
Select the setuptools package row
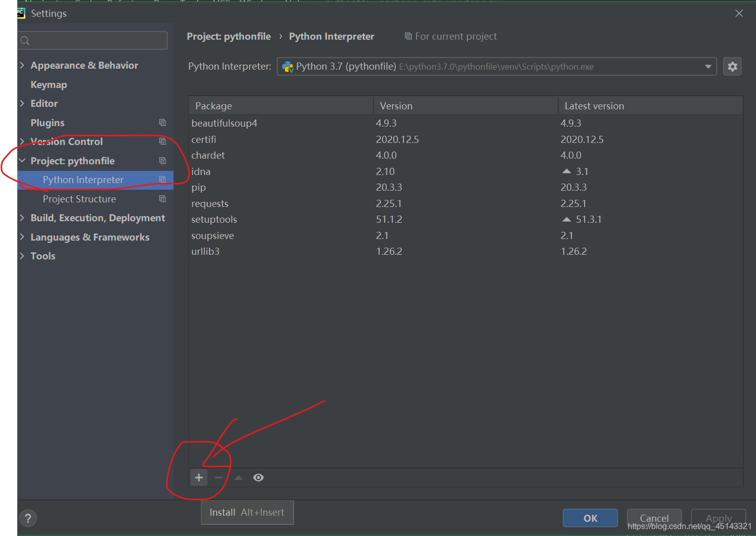click(x=466, y=219)
